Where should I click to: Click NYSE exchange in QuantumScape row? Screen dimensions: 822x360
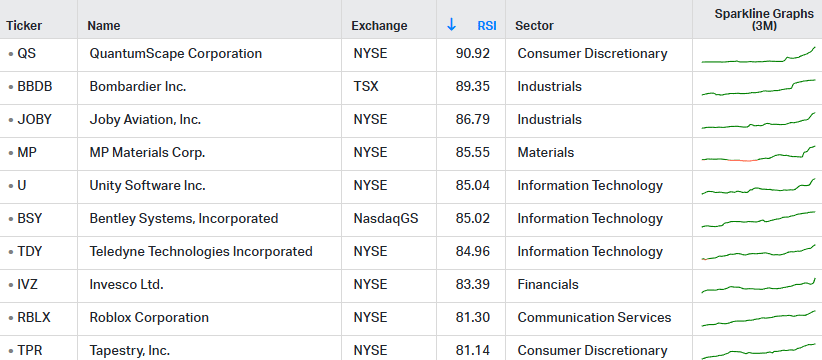(370, 53)
